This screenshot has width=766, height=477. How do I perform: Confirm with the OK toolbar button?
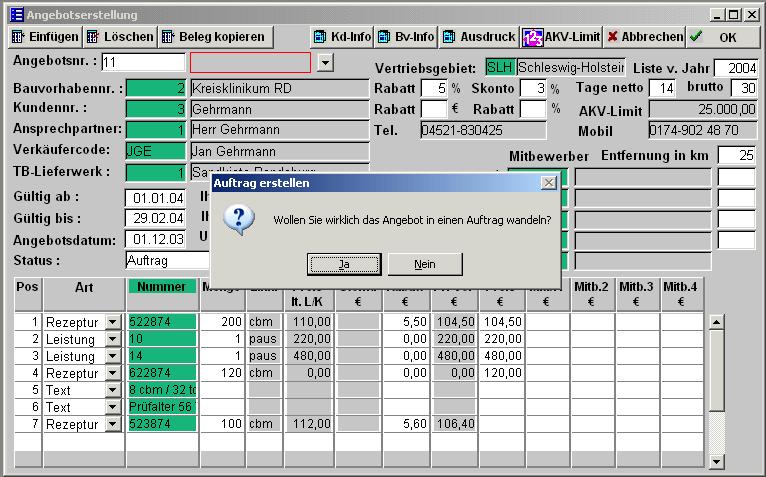pos(717,37)
